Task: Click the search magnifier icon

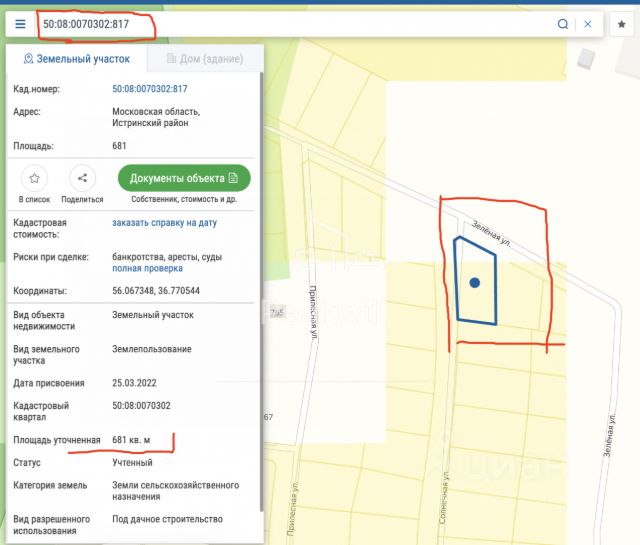Action: click(x=563, y=24)
